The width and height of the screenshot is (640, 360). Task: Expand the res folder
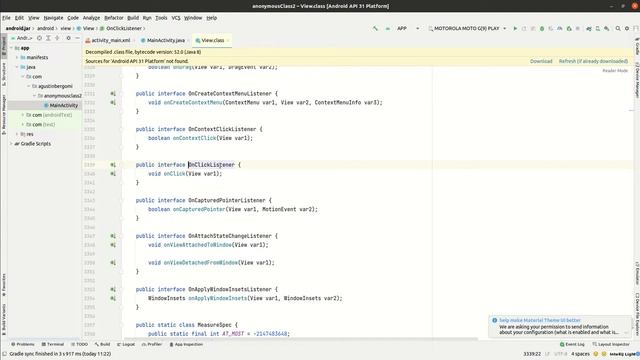point(17,134)
